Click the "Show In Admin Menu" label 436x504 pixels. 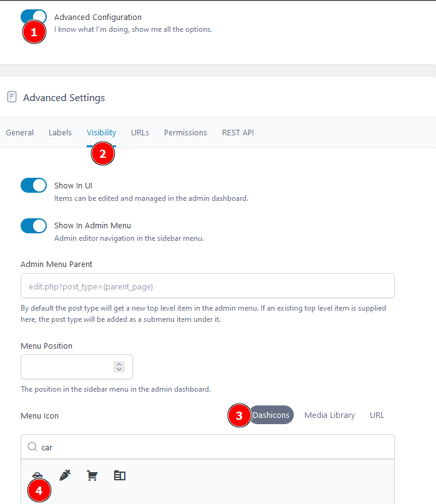(x=92, y=225)
